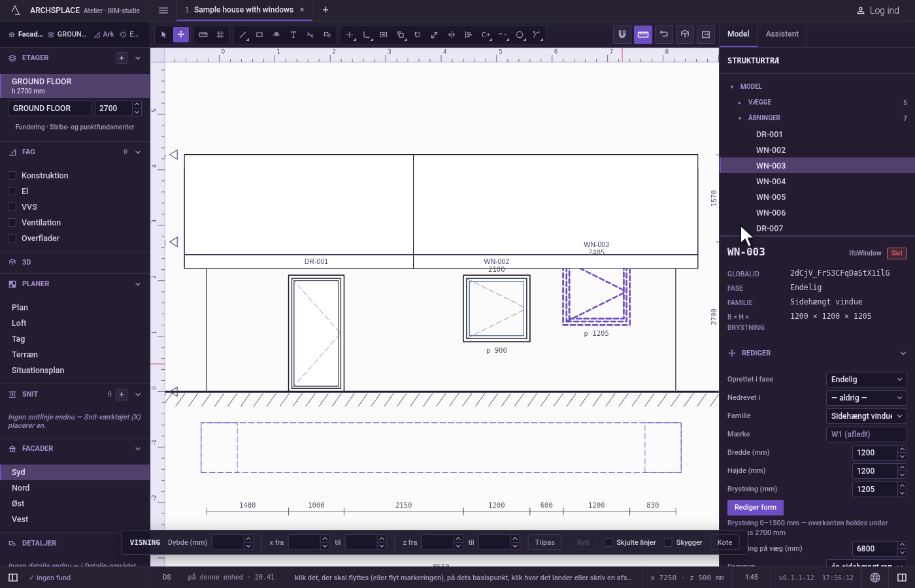Viewport: 915px width, 588px height.
Task: Click the Tilpas button
Action: tap(544, 542)
